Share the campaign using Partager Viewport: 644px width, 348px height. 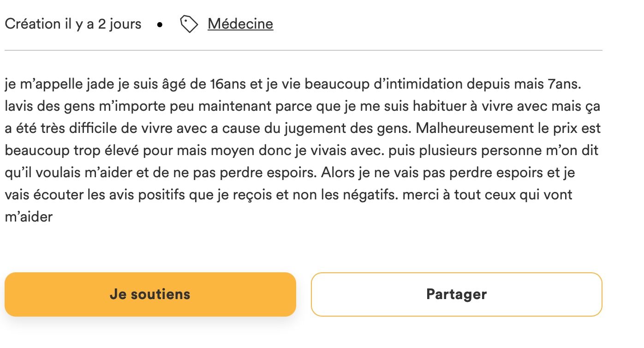[x=457, y=294]
